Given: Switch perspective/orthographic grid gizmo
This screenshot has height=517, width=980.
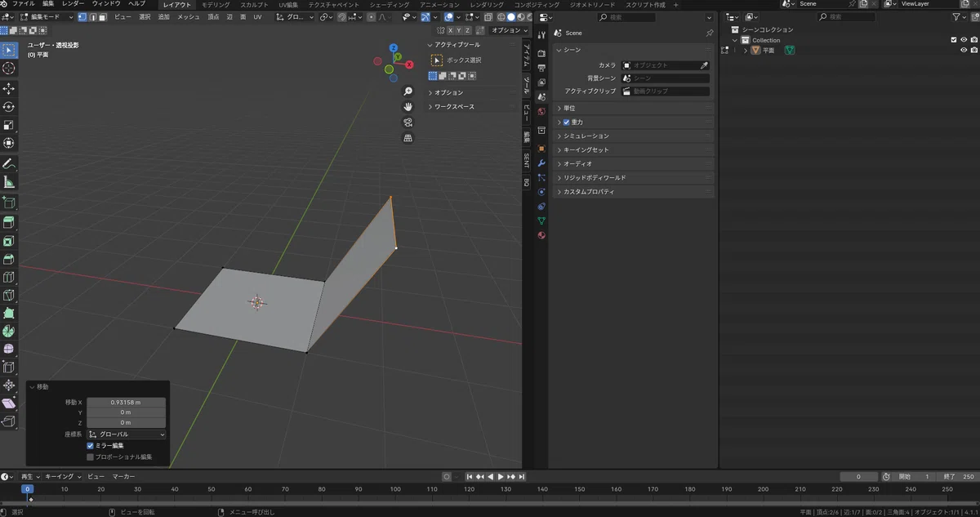Looking at the screenshot, I should click(408, 138).
